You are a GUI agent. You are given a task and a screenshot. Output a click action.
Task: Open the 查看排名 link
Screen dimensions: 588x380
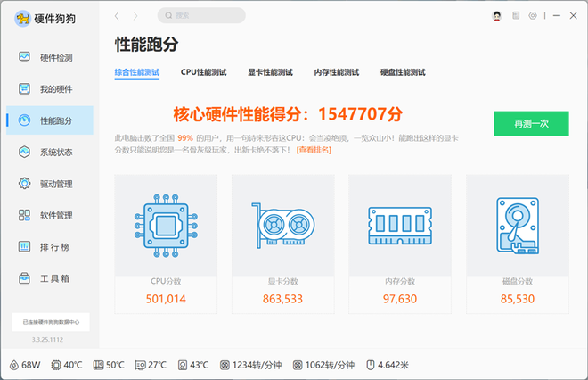point(314,150)
